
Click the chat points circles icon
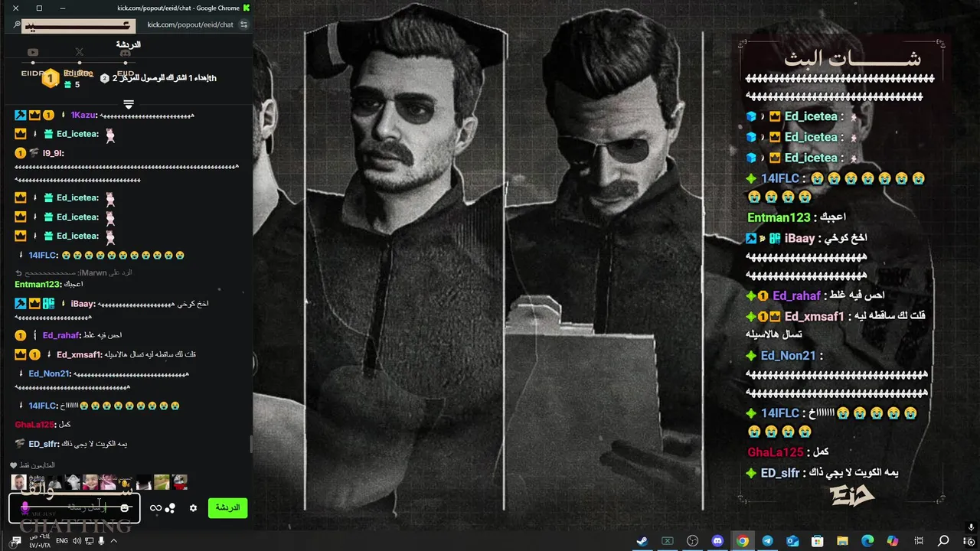point(170,508)
